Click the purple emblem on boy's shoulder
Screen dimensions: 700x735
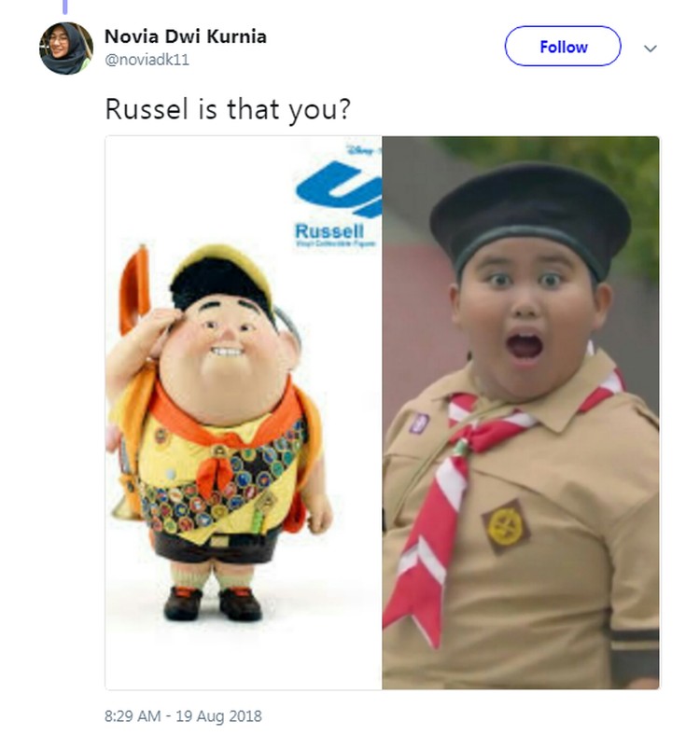click(418, 423)
